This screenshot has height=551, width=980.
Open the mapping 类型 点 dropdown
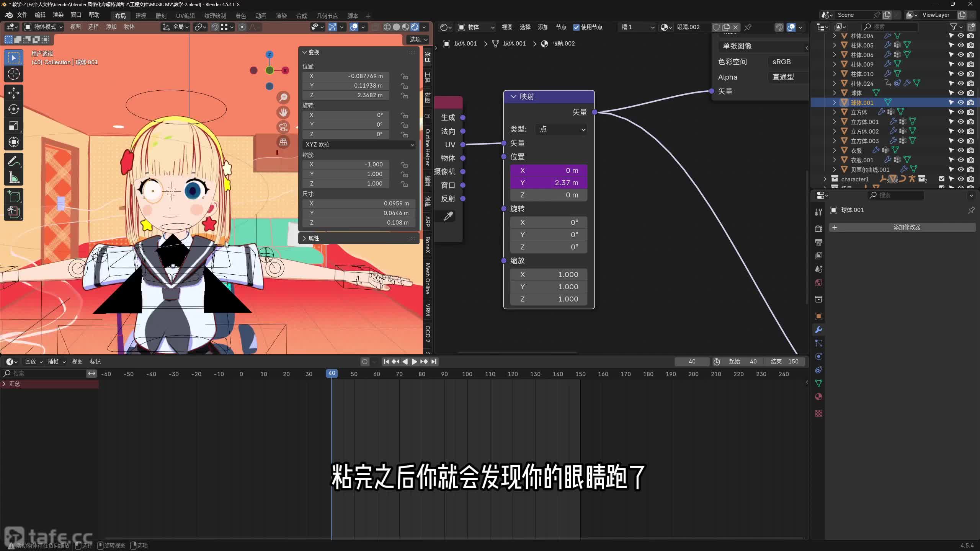coord(562,129)
